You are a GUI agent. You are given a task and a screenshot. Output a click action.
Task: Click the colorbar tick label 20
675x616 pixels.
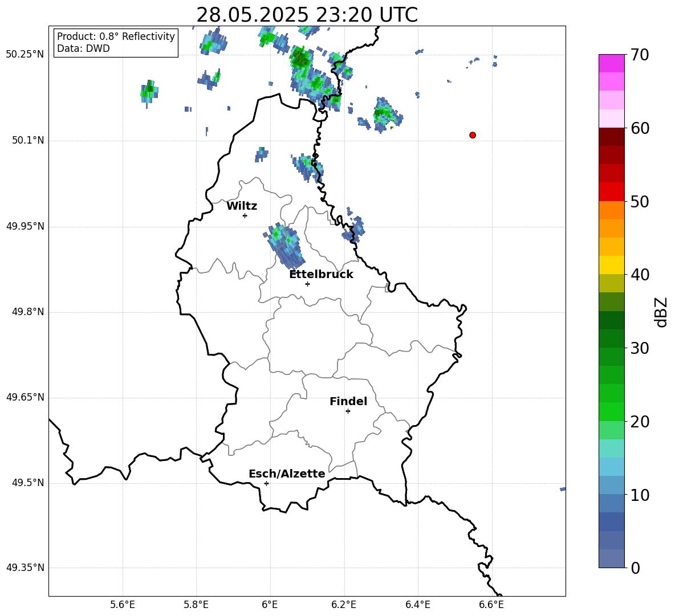pyautogui.click(x=640, y=422)
